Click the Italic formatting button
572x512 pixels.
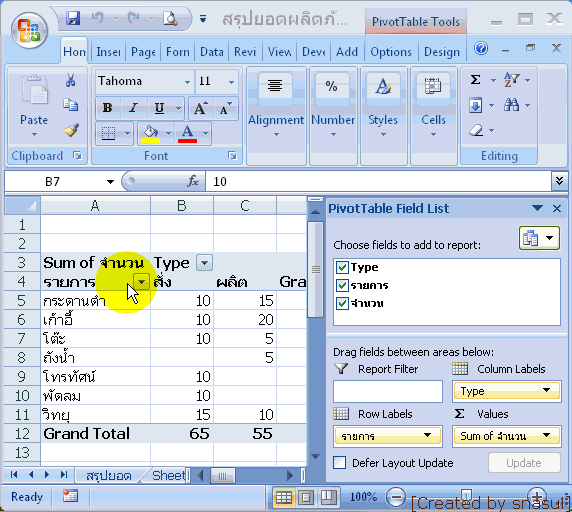pyautogui.click(x=134, y=108)
